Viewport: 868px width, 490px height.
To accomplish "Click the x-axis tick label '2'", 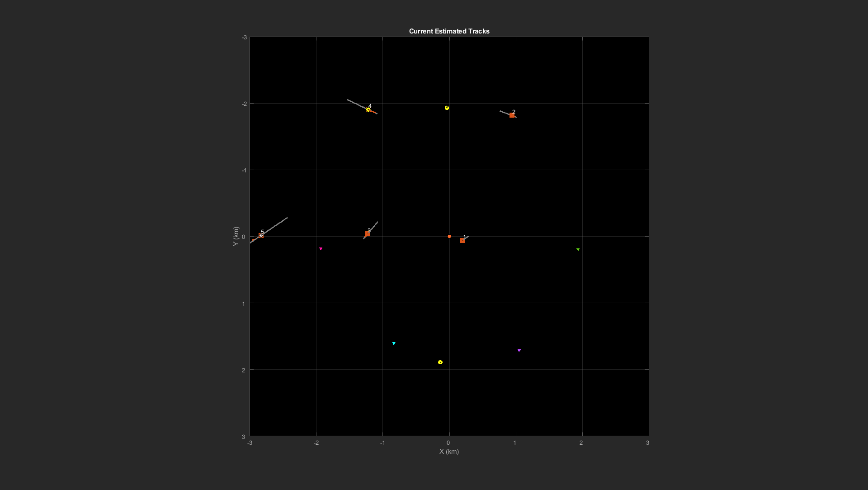I will click(x=581, y=443).
